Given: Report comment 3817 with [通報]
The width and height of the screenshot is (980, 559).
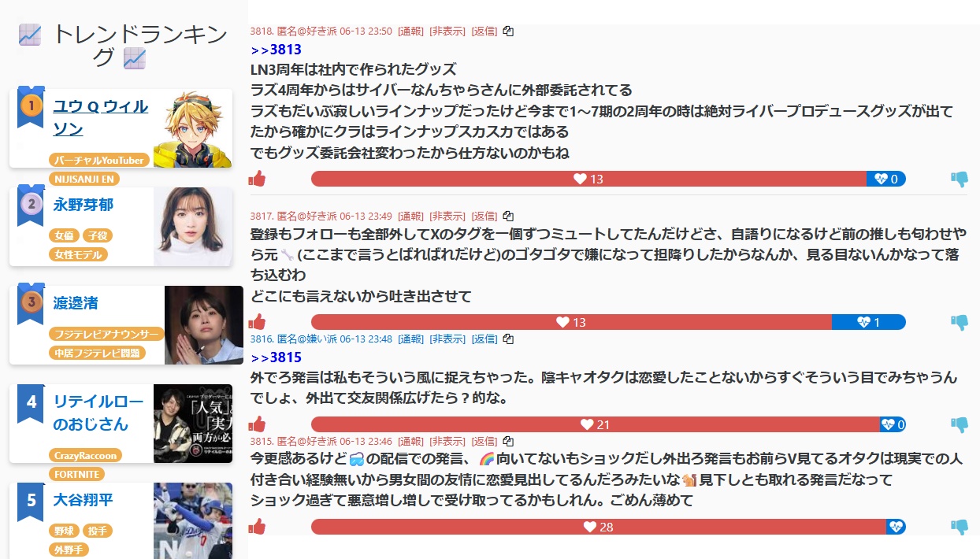Looking at the screenshot, I should coord(411,216).
